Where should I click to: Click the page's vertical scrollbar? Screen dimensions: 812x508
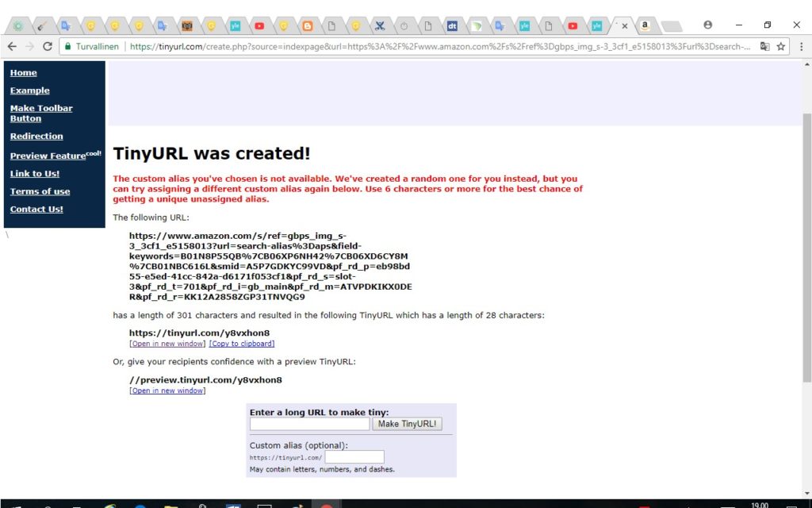tap(806, 238)
